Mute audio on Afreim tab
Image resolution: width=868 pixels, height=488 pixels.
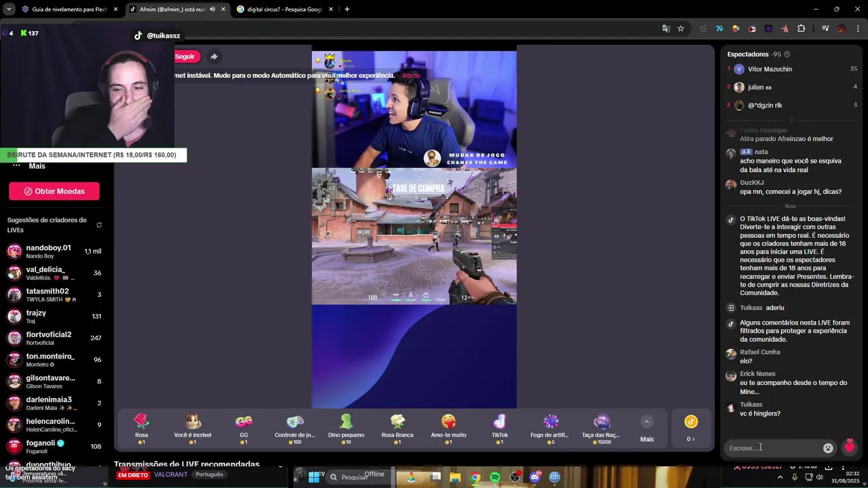click(212, 9)
